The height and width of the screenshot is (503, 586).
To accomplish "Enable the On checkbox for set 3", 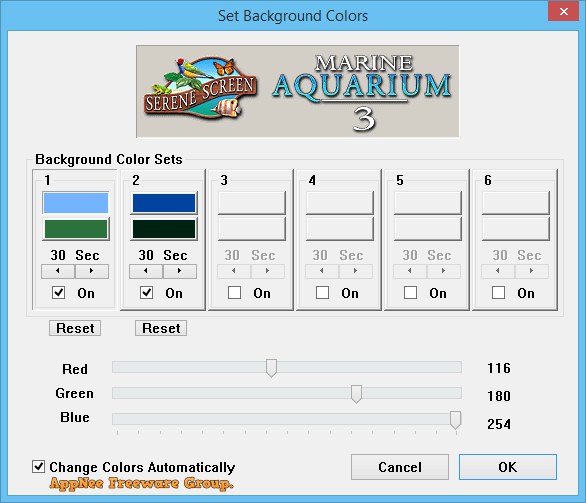I will (234, 293).
